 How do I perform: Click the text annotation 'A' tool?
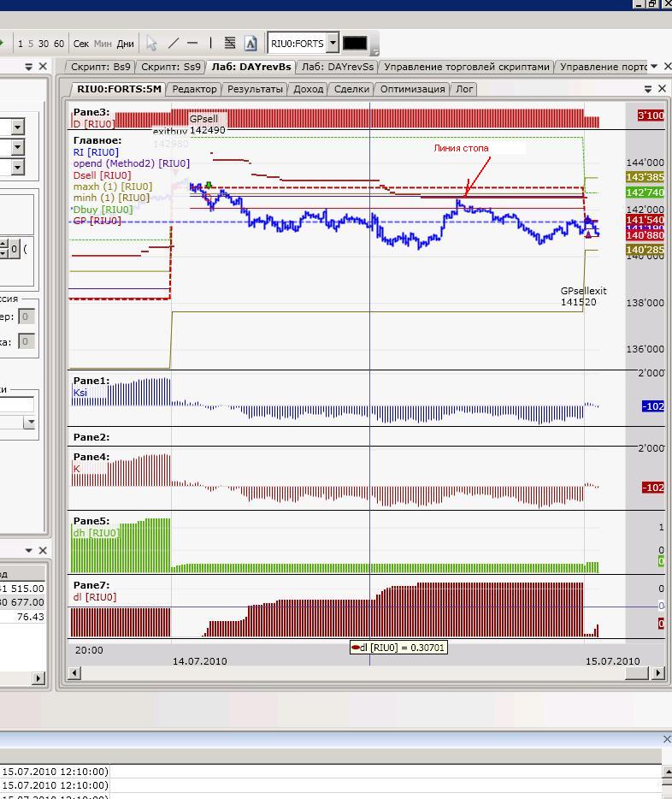[251, 43]
